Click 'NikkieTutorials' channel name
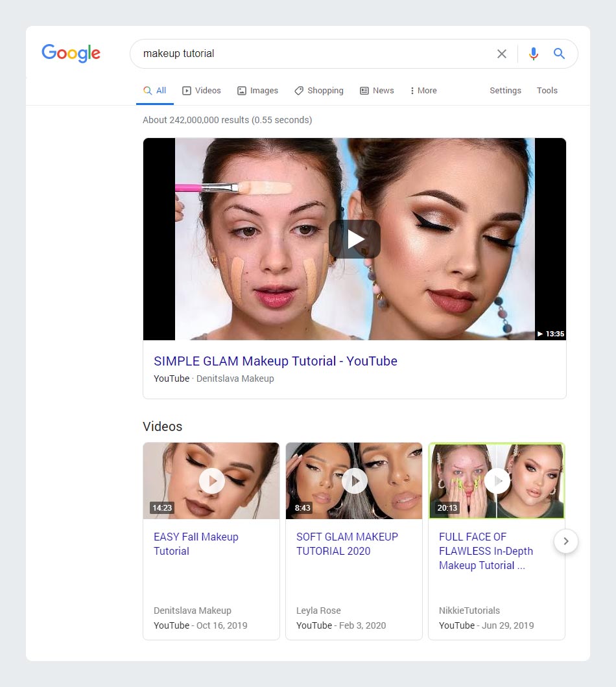 click(x=469, y=611)
